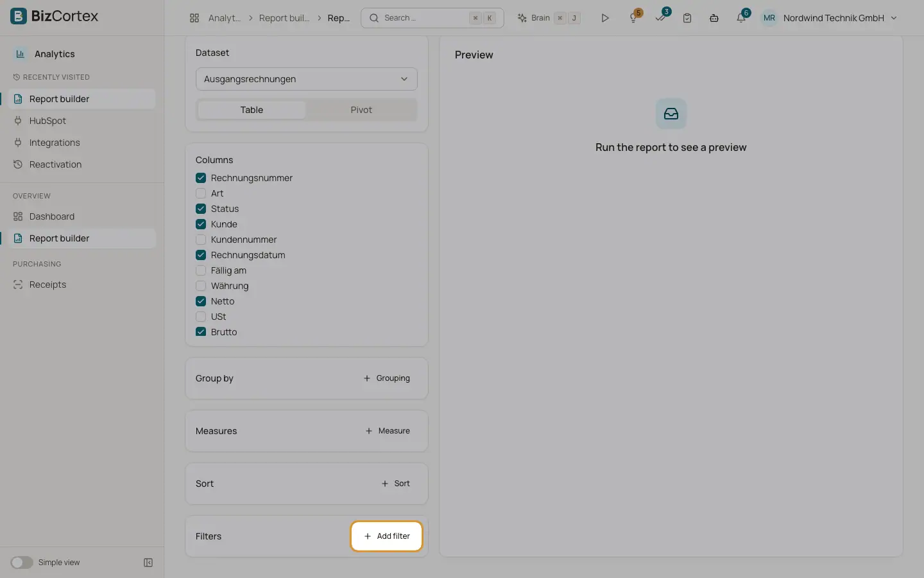924x578 pixels.
Task: Uncheck the Netto column
Action: pos(201,301)
